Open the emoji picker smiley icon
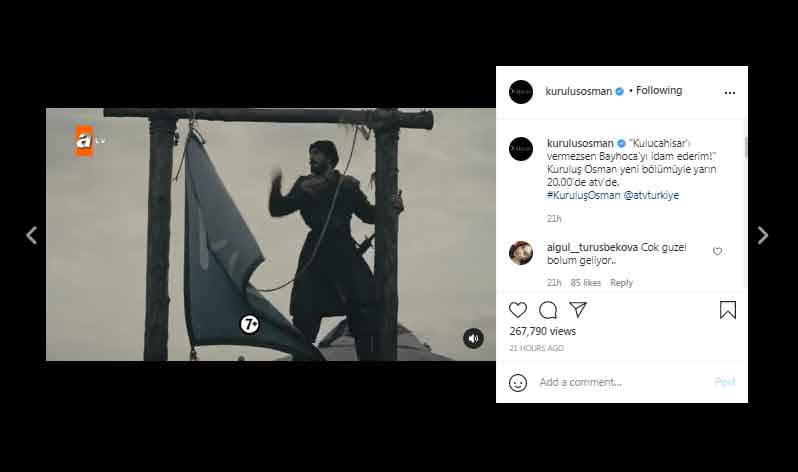Viewport: 798px width, 472px height. [518, 382]
